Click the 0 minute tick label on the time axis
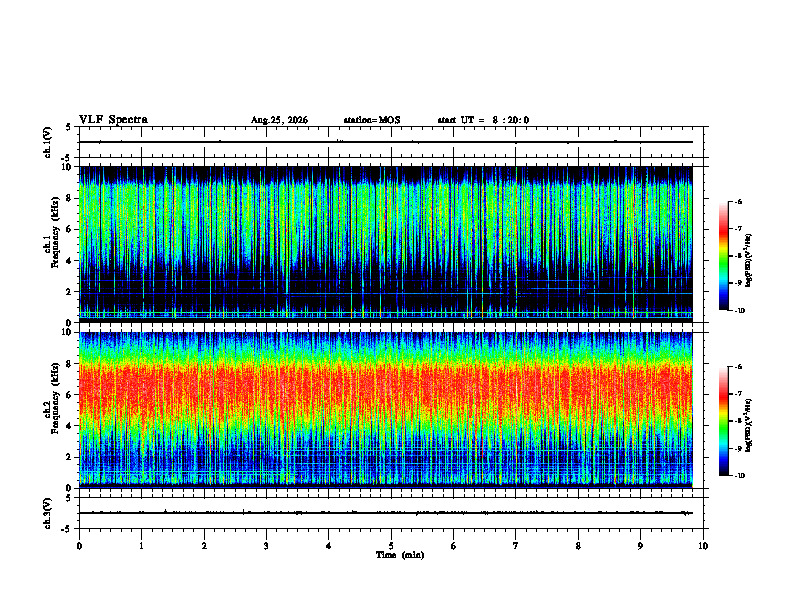The height and width of the screenshot is (612, 792). coord(79,546)
